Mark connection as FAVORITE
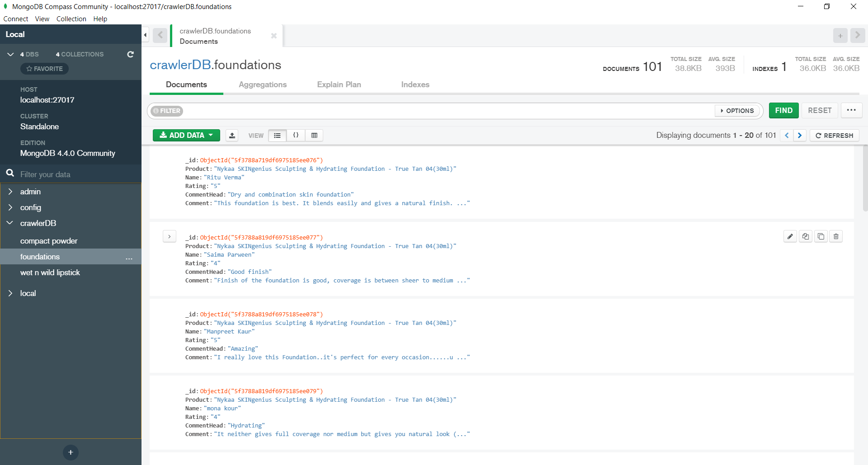 [44, 69]
